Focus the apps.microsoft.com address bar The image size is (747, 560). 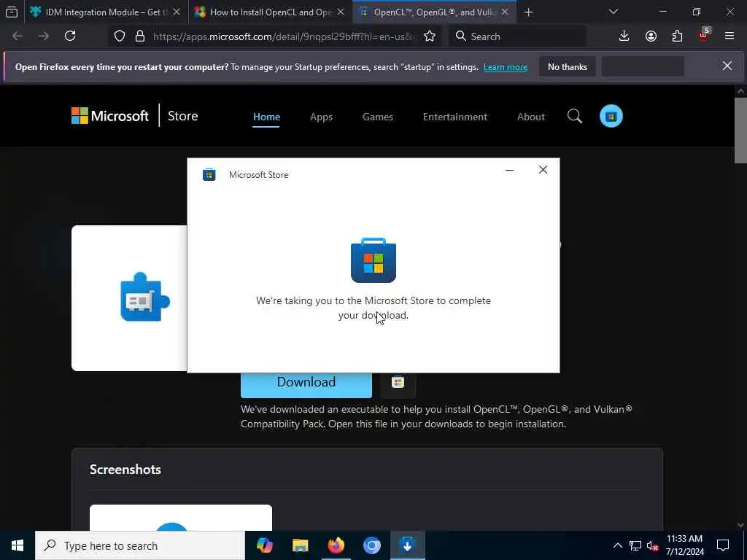(284, 36)
